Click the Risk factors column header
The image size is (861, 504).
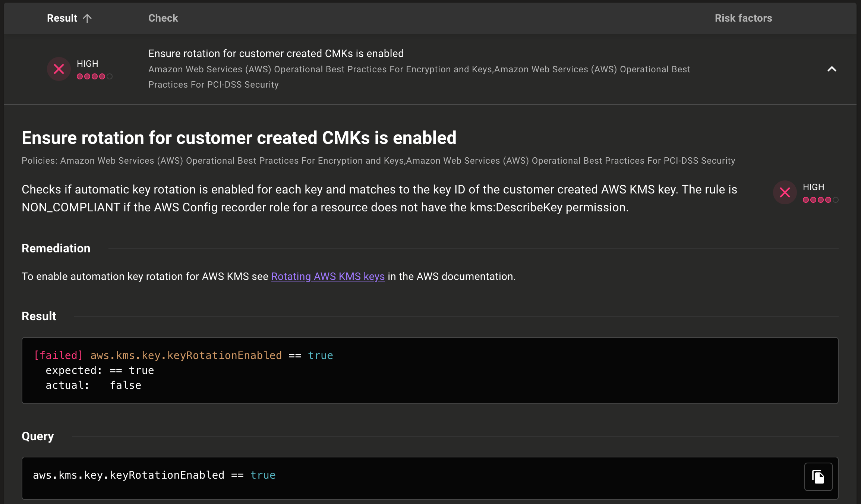pos(743,18)
